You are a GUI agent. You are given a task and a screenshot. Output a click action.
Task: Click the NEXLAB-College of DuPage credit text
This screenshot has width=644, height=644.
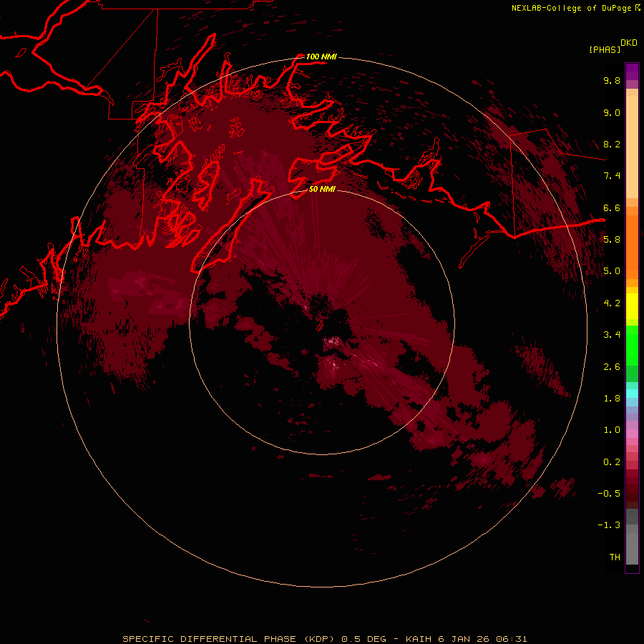point(571,8)
